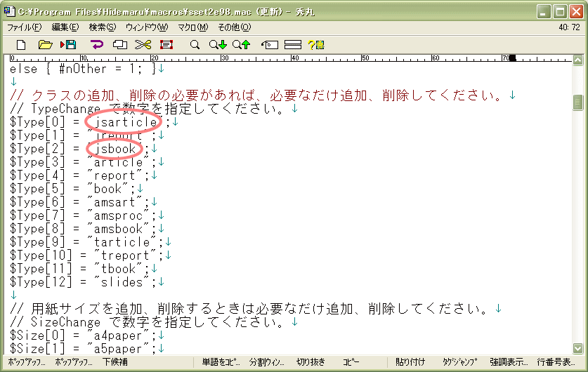Open the マクロ(M) menu
Image resolution: width=588 pixels, height=372 pixels.
[192, 27]
